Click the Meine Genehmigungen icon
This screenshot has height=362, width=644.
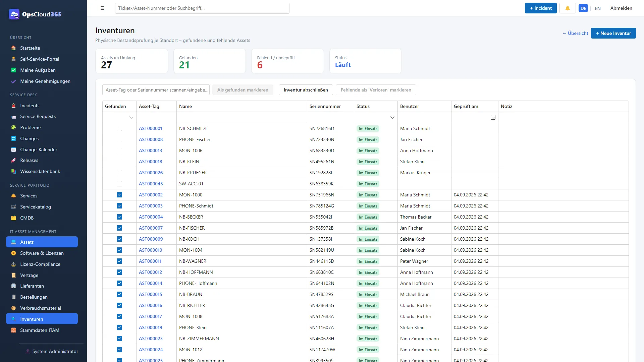13,81
